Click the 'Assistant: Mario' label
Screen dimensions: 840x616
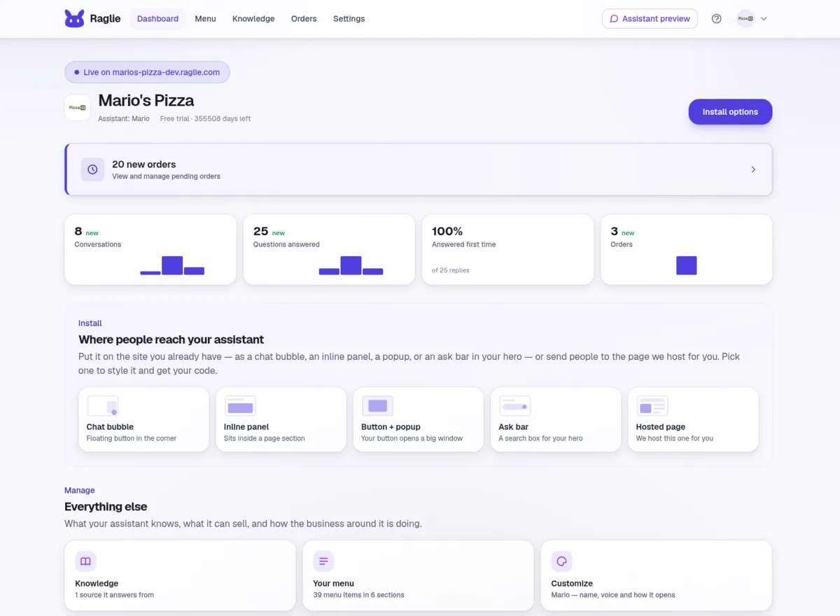pyautogui.click(x=124, y=119)
